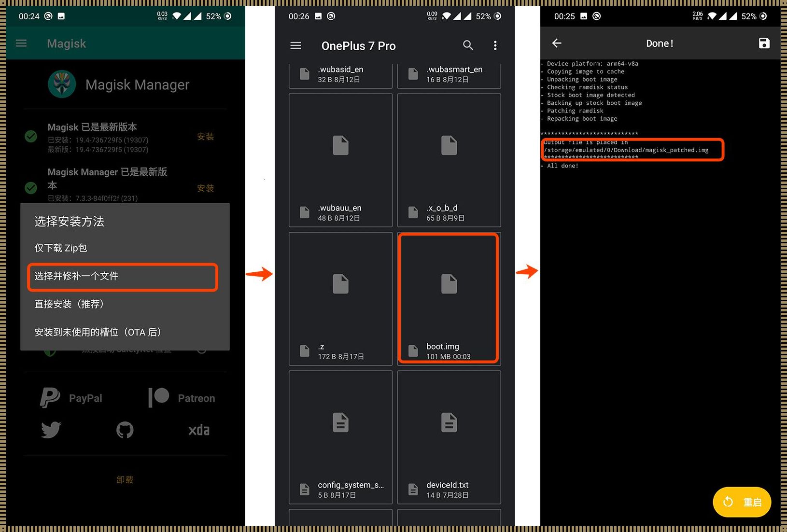787x532 pixels.
Task: Open the PayPal donation link
Action: 71,398
